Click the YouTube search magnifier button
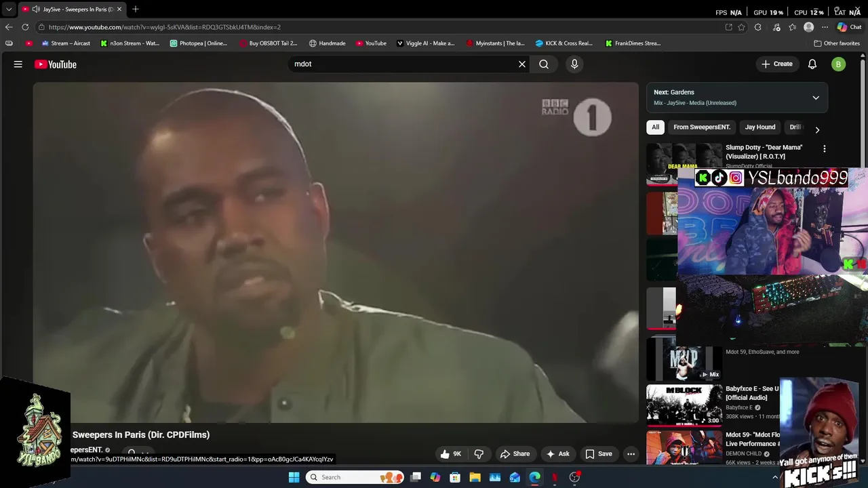The height and width of the screenshot is (488, 868). pos(544,64)
